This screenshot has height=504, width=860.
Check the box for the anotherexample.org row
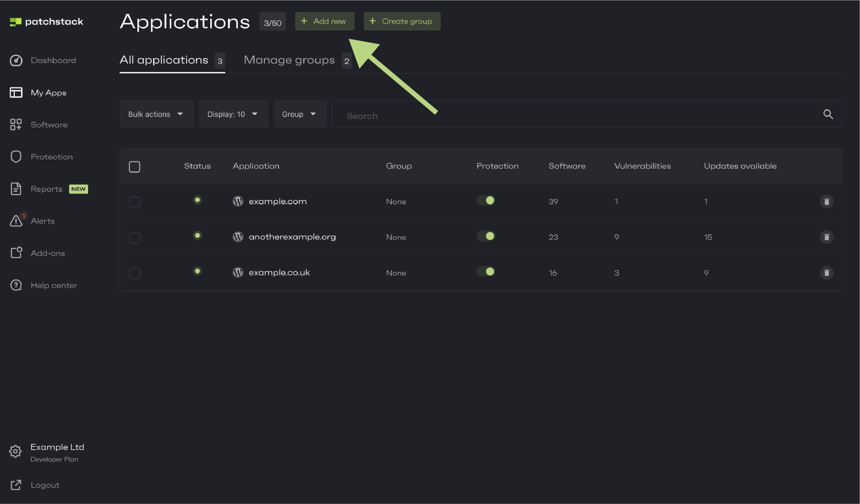point(134,238)
